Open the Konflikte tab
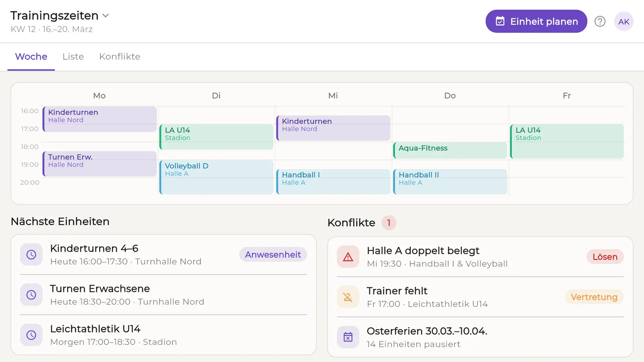644x362 pixels. 120,57
